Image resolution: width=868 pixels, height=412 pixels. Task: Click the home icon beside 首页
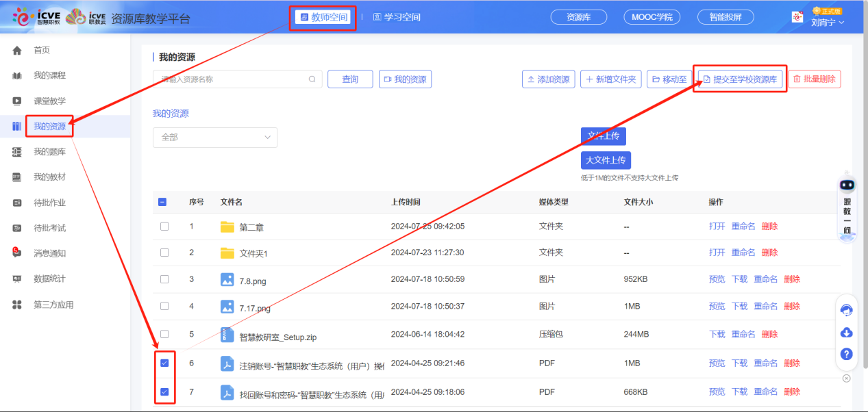pyautogui.click(x=17, y=50)
